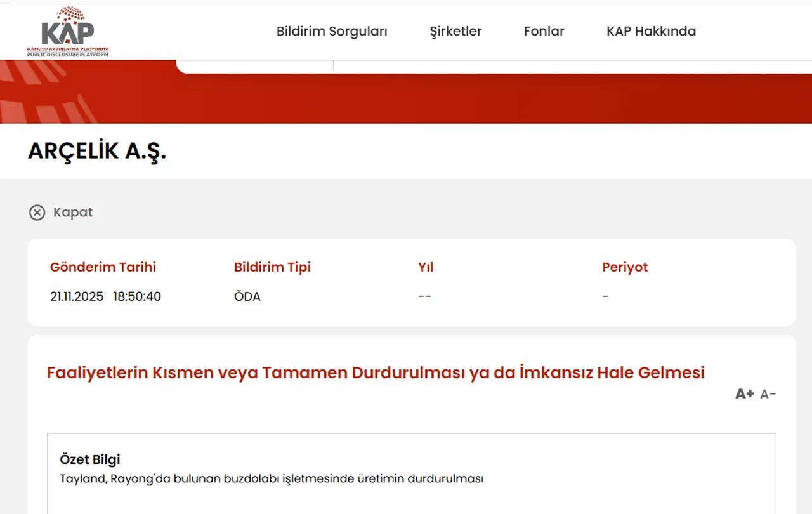Click the gray A- font size control

[767, 394]
